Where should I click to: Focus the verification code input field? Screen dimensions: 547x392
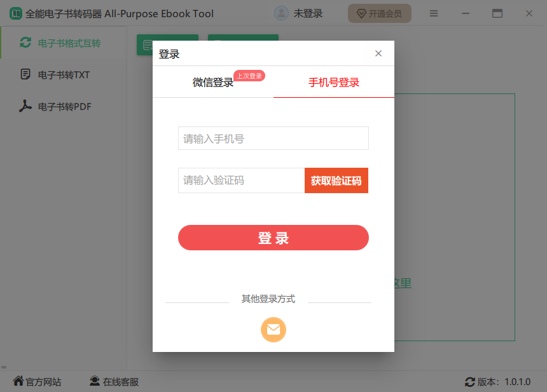coord(241,180)
